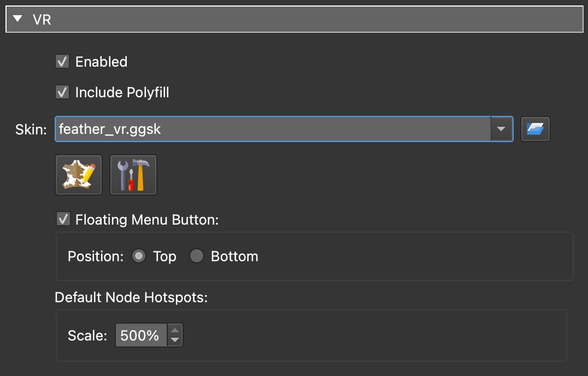
Task: Choose Bottom position for menu button
Action: (197, 255)
